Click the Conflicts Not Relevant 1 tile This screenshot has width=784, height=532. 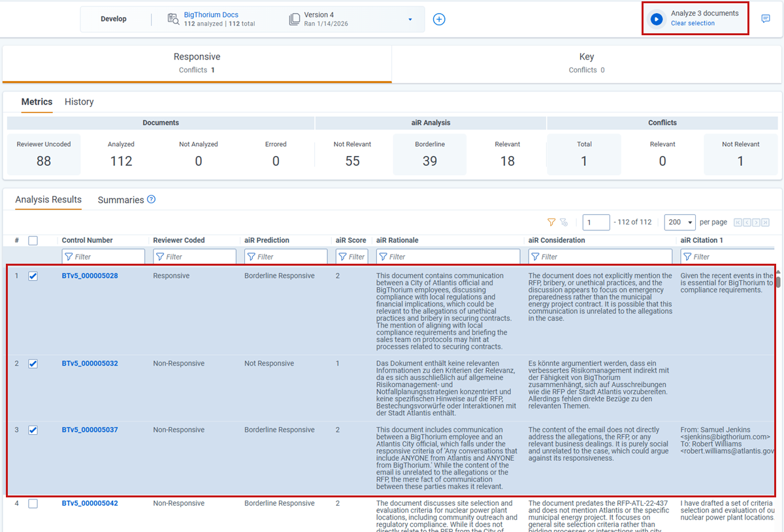(x=740, y=155)
